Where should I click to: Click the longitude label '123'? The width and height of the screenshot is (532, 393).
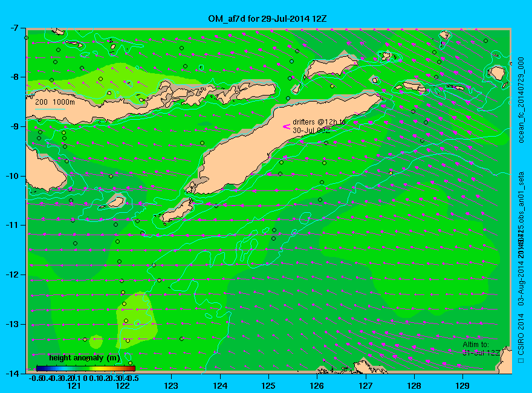click(x=171, y=386)
